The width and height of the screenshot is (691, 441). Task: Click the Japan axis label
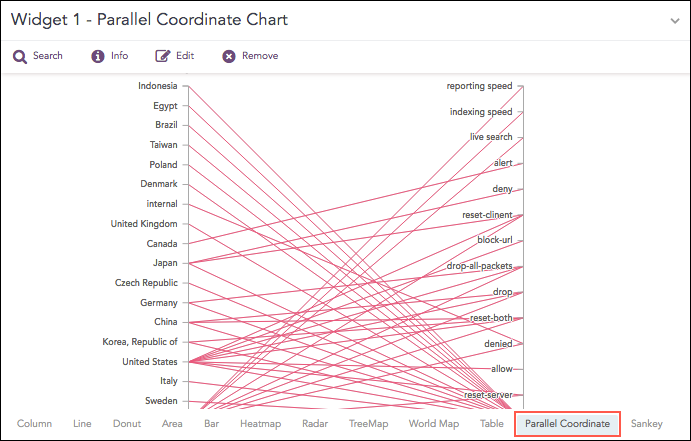click(x=165, y=263)
